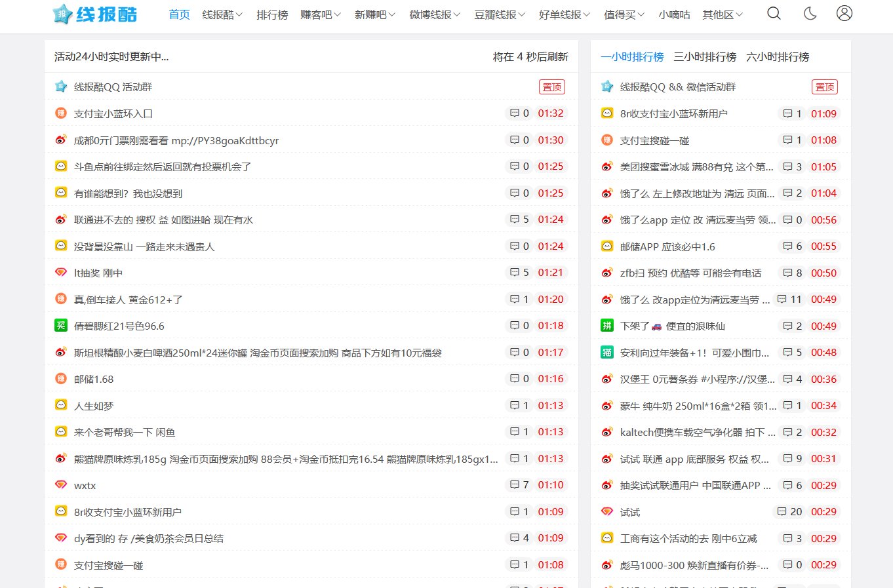
Task: Click the icon beside lt抽奖 刚中
Action: 61,273
